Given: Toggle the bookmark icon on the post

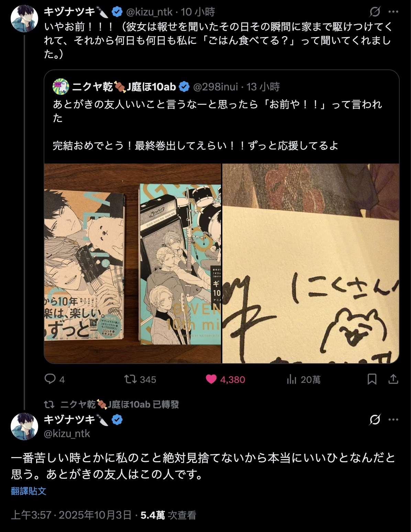Looking at the screenshot, I should tap(372, 379).
